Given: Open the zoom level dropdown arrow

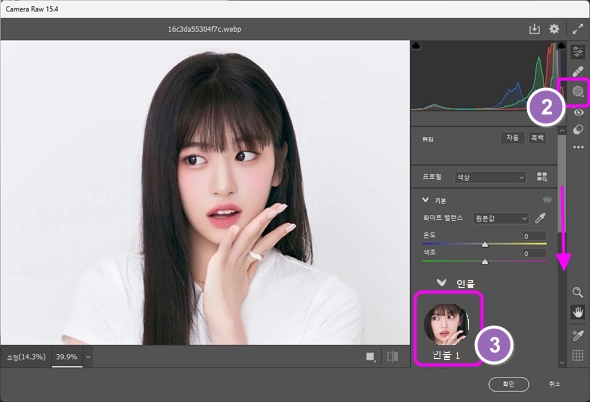Looking at the screenshot, I should 88,357.
